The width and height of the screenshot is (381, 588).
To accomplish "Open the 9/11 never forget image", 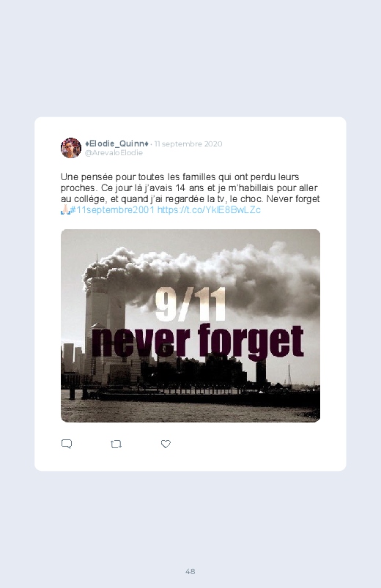I will pos(190,326).
